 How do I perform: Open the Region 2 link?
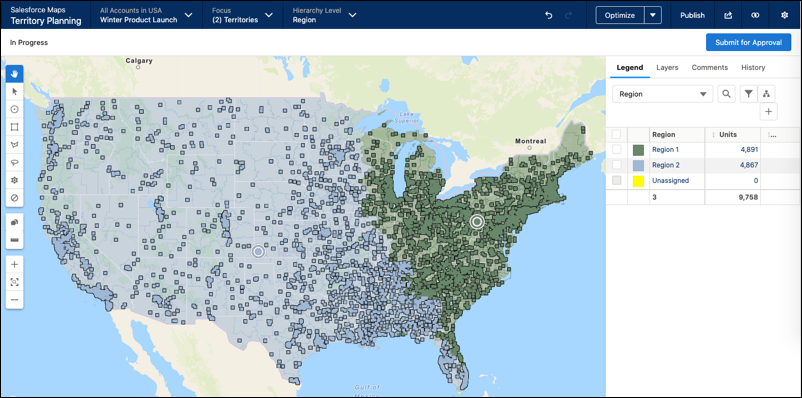pyautogui.click(x=665, y=165)
